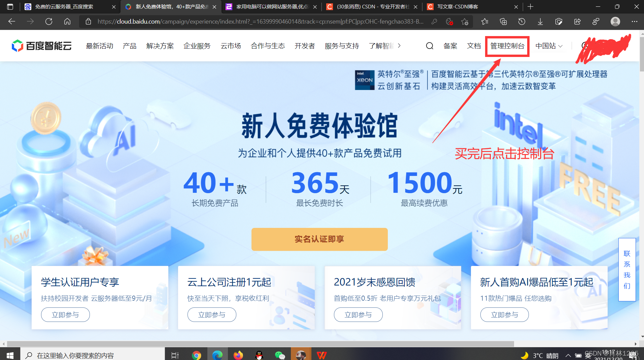Open Windows Start menu
This screenshot has width=644, height=360.
coord(10,355)
